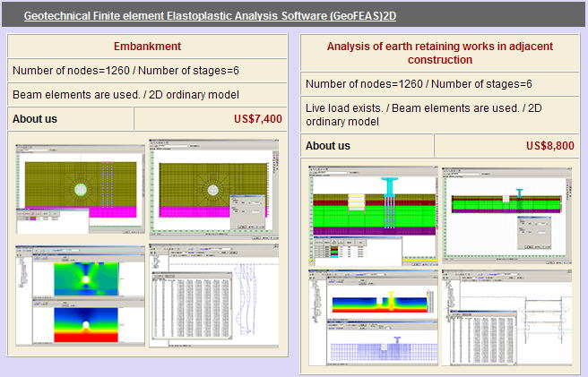Open Embankment stress contour results thumbnail

[x=80, y=296]
